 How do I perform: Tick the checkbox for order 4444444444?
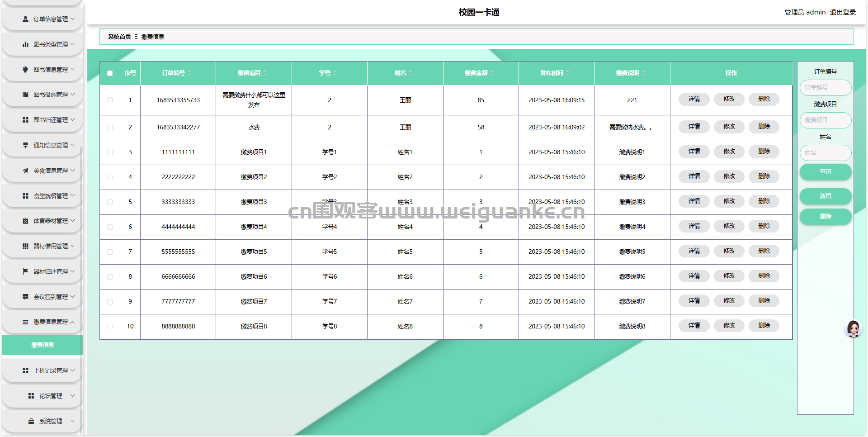(110, 227)
